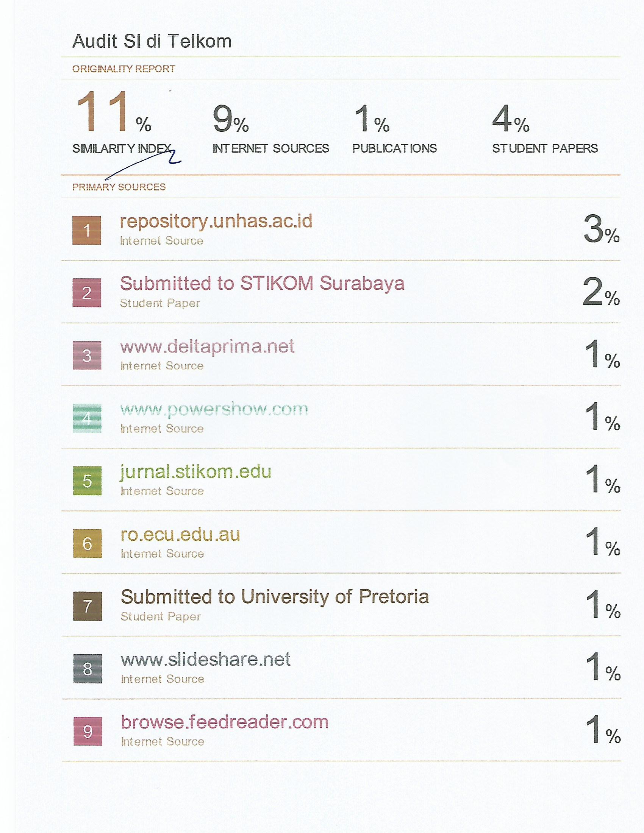Select the mauve source number 3 swatch
This screenshot has width=644, height=833.
(87, 355)
